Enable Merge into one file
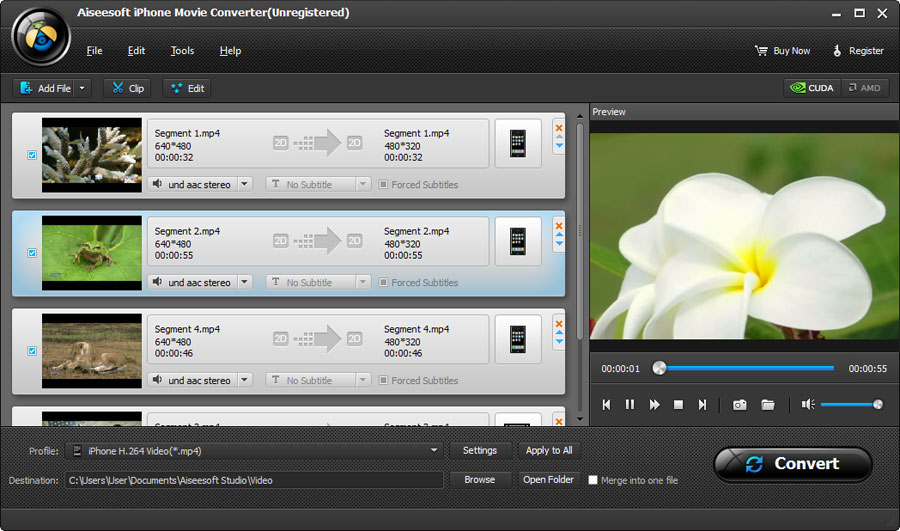 tap(593, 480)
